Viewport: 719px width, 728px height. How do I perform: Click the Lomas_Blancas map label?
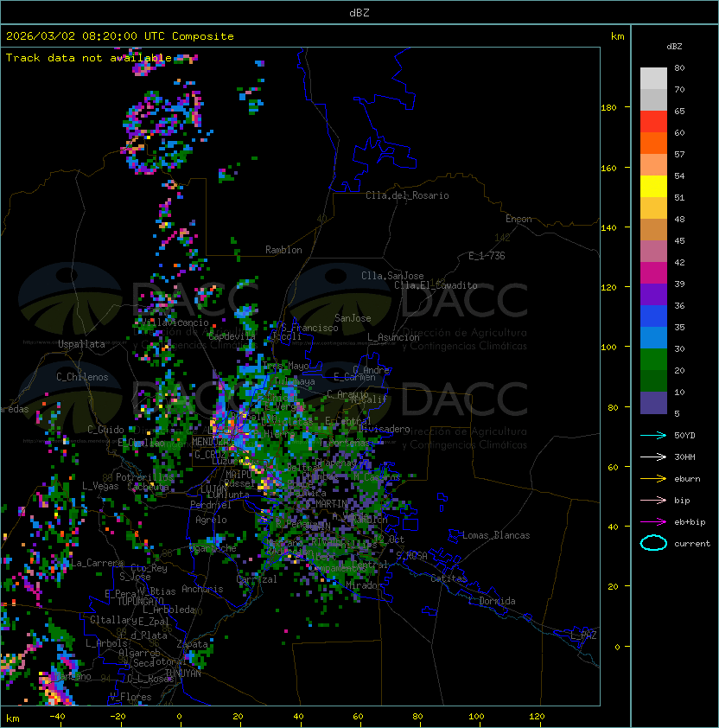coord(496,535)
